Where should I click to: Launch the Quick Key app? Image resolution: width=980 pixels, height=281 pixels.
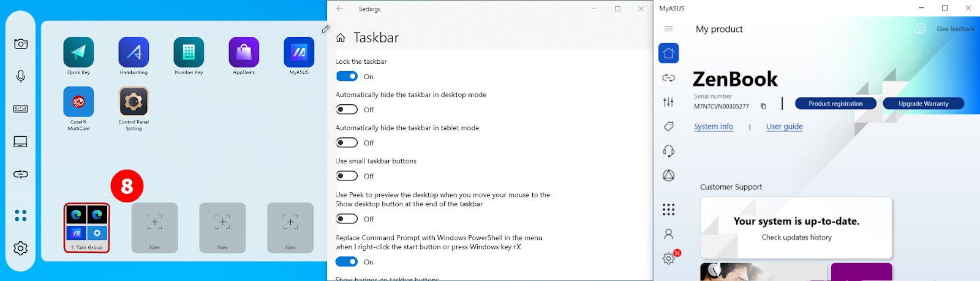tap(78, 52)
